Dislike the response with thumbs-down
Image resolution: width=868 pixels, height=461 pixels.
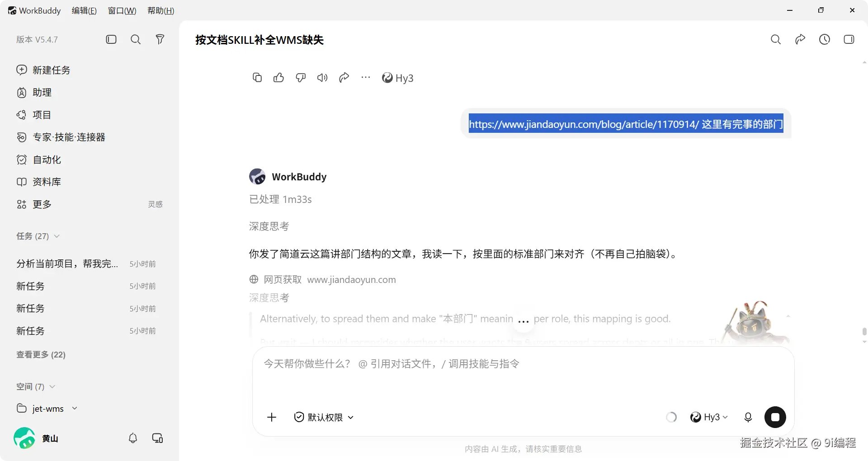301,78
